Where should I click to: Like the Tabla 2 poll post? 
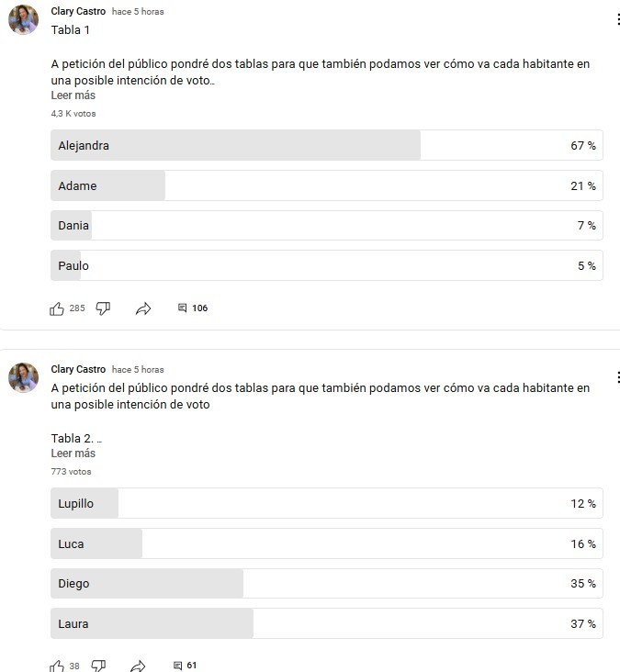point(57,666)
